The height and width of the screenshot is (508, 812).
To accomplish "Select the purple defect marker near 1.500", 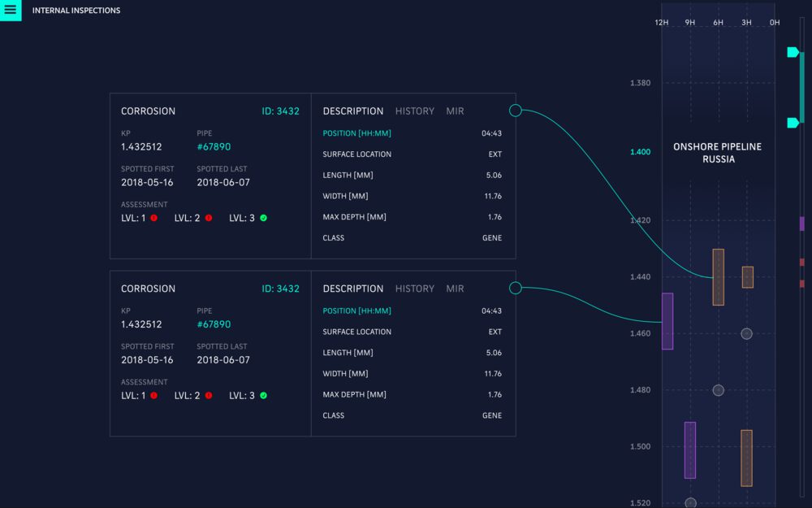I will pyautogui.click(x=689, y=449).
